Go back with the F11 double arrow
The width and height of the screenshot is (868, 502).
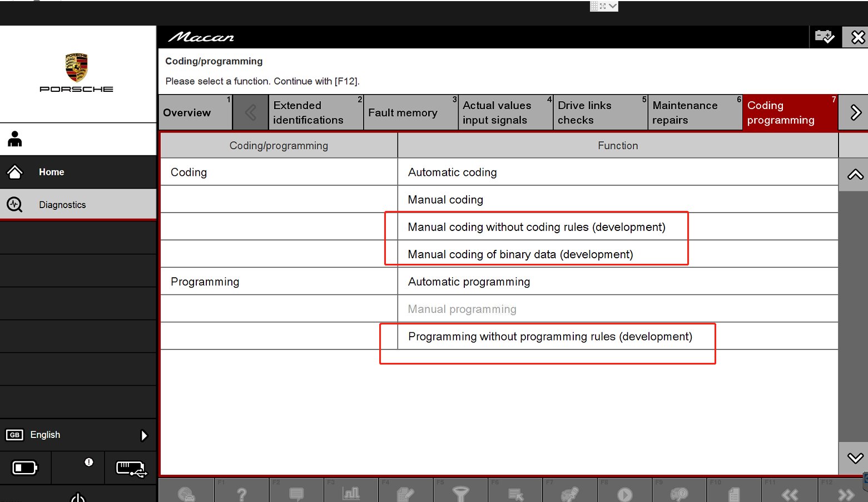point(790,495)
